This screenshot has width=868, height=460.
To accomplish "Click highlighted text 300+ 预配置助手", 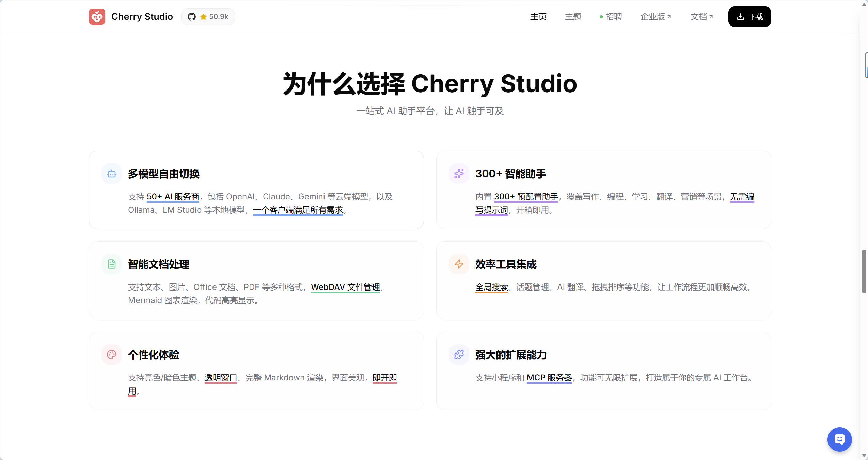I will pyautogui.click(x=526, y=197).
